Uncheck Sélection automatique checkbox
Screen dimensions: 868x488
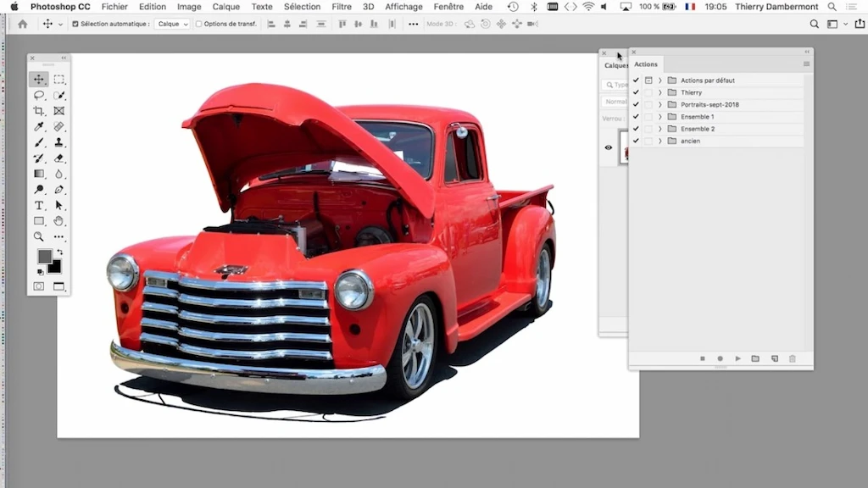click(x=75, y=24)
